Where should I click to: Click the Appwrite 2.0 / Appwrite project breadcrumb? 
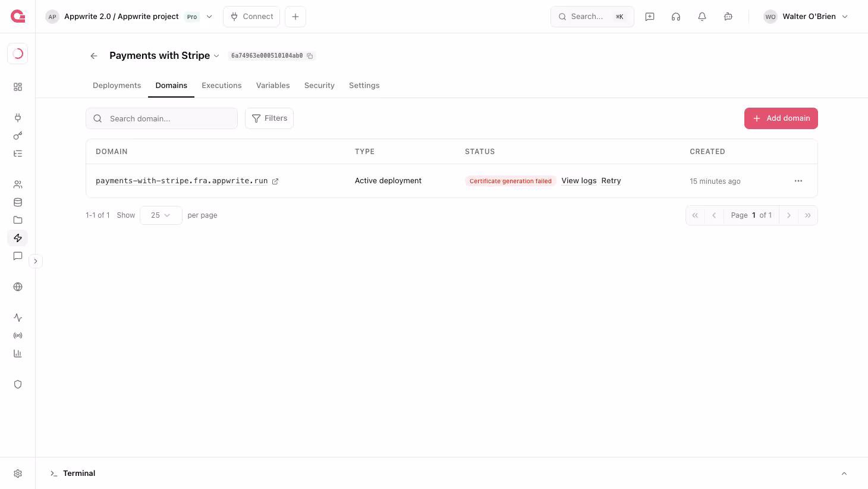pos(121,17)
